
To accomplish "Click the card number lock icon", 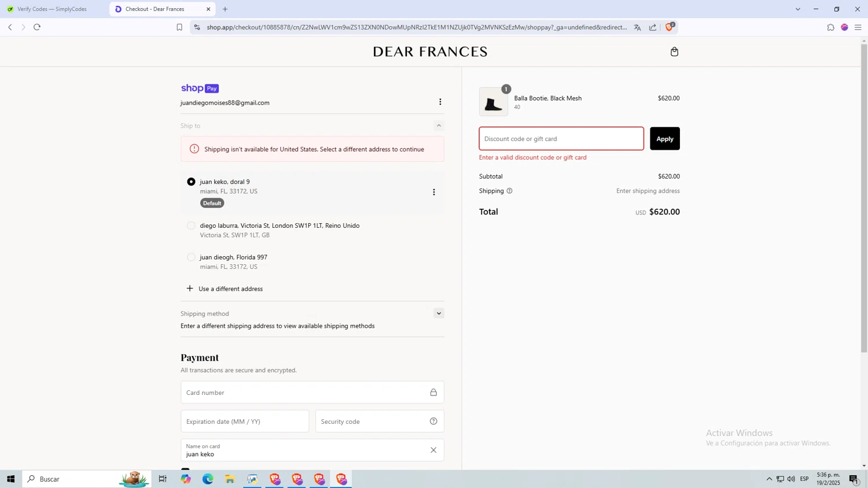I will click(x=433, y=393).
